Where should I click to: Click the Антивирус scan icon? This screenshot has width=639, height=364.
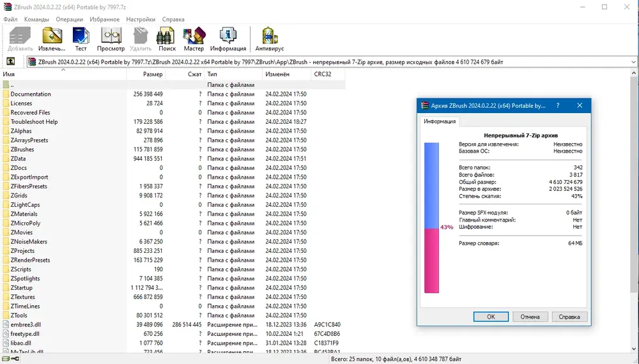tap(270, 39)
